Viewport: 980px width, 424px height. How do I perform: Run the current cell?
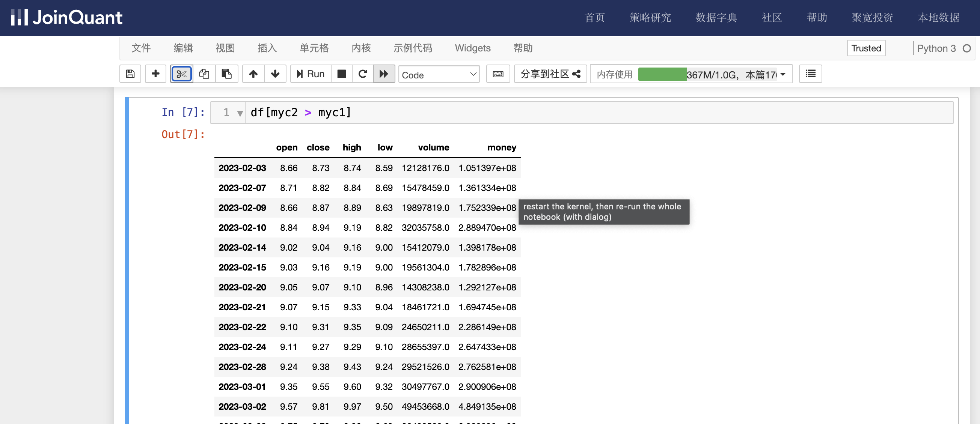[x=311, y=74]
